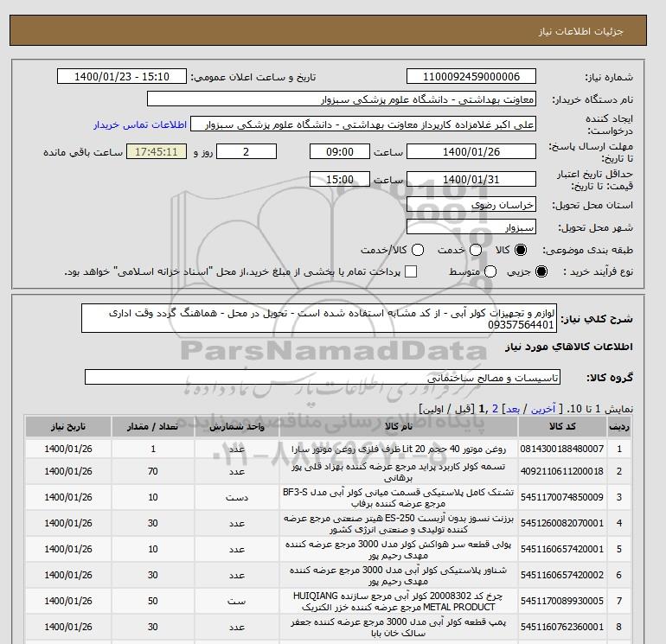This screenshot has height=644, width=666.
Task: Click the response deadline date 1400/01/26
Action: pos(471,151)
